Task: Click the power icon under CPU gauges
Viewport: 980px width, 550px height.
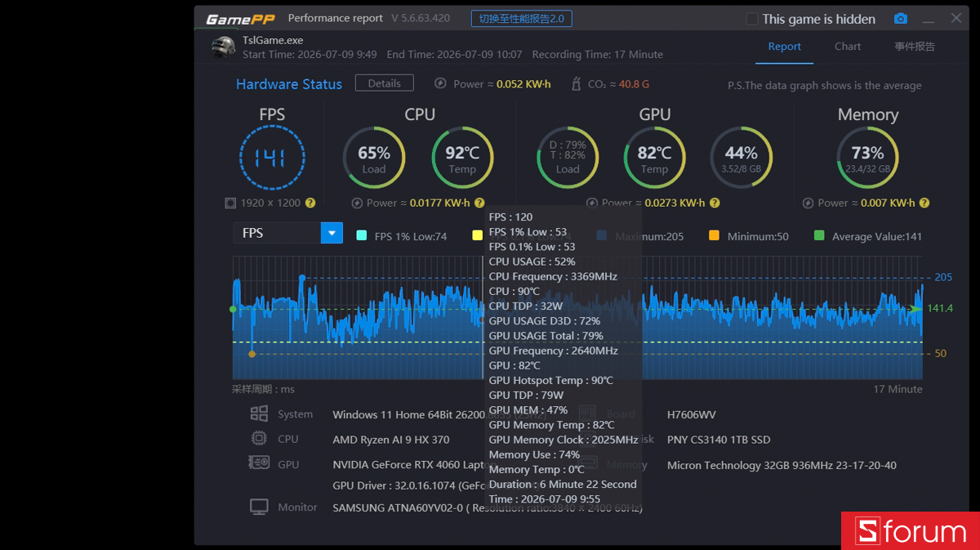Action: pos(357,203)
